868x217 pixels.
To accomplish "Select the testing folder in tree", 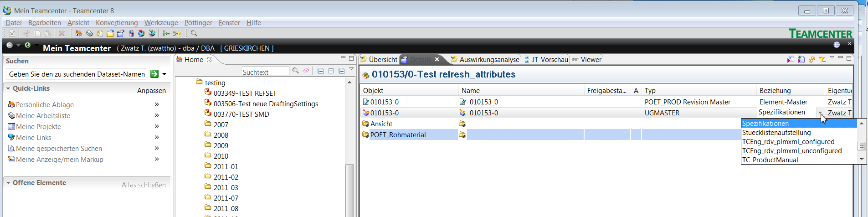I will tap(215, 83).
